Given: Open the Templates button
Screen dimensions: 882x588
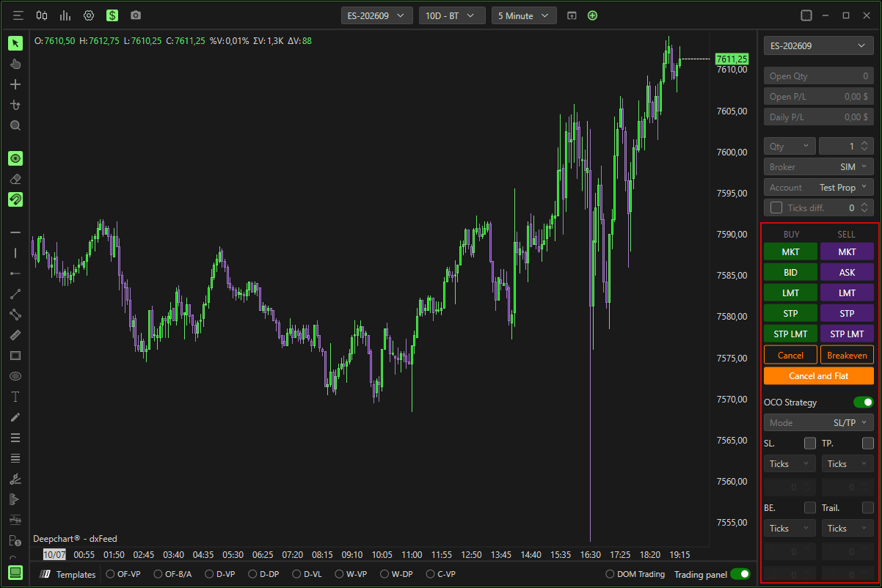Looking at the screenshot, I should [69, 574].
